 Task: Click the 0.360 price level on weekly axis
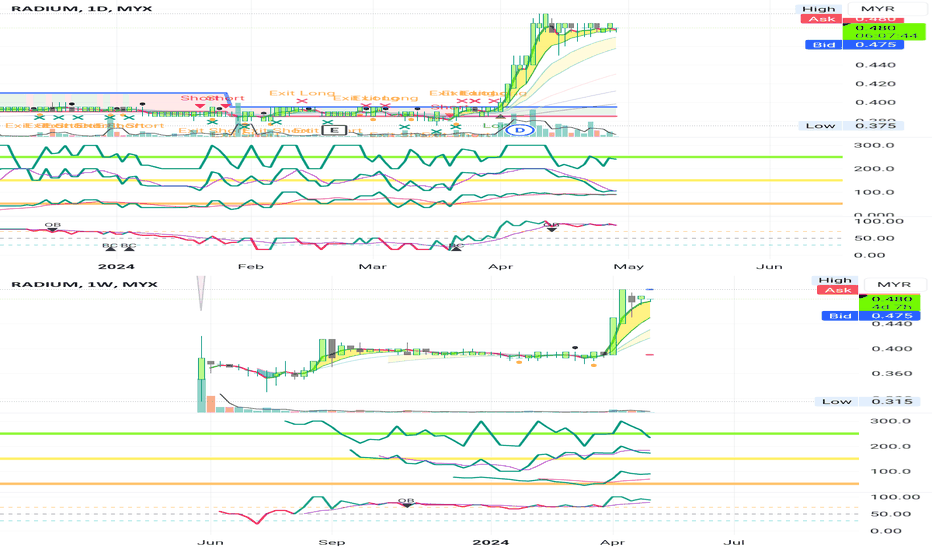[x=892, y=373]
